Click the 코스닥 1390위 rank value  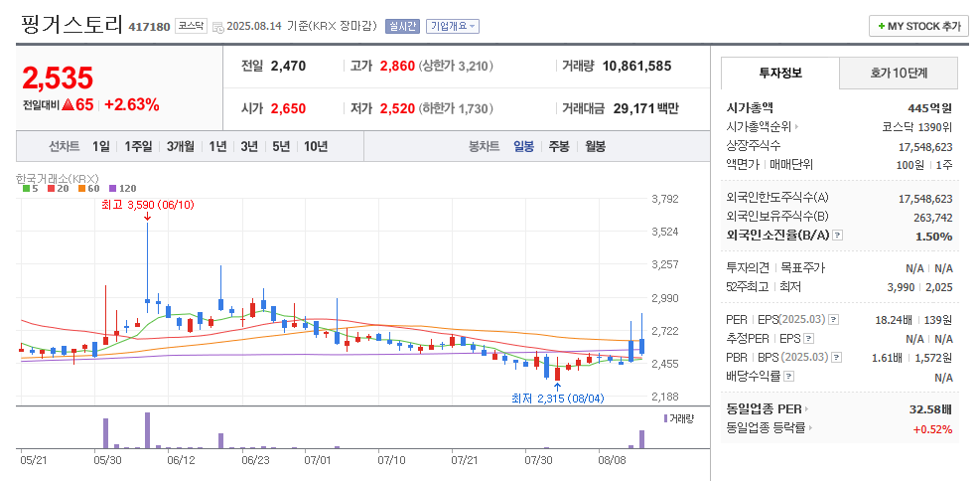(x=916, y=127)
